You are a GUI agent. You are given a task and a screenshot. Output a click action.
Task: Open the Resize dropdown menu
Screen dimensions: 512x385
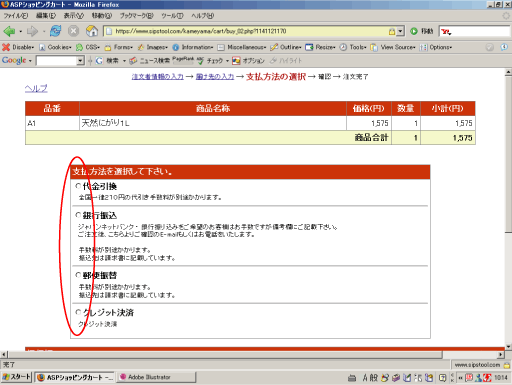click(x=321, y=47)
